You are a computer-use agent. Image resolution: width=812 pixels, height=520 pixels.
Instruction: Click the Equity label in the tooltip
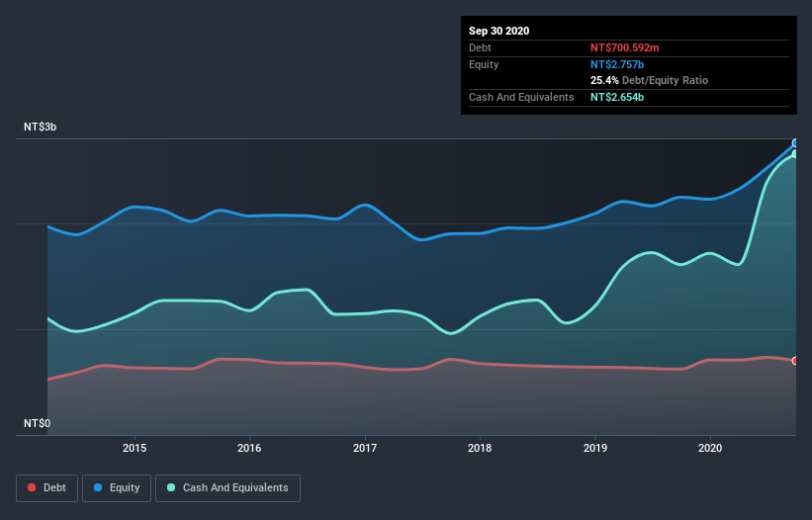pyautogui.click(x=484, y=64)
